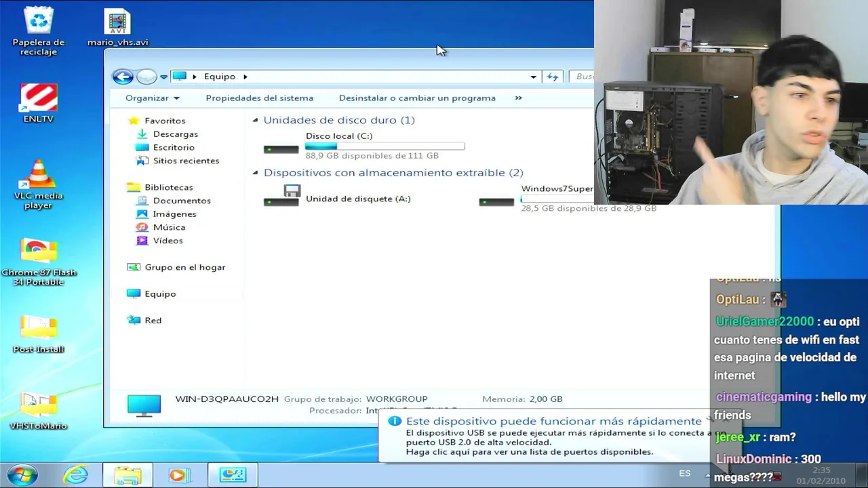Open Descargas in navigation pane
The height and width of the screenshot is (488, 868).
coord(176,134)
